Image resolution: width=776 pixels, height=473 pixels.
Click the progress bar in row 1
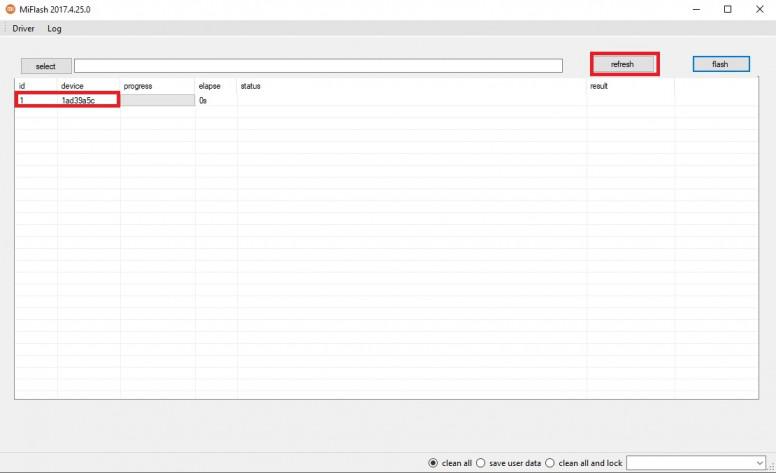[158, 100]
